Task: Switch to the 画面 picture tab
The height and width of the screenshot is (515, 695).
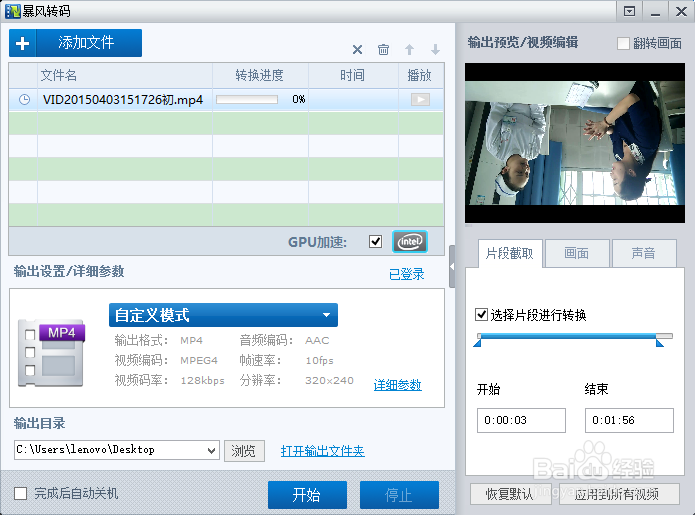Action: click(x=577, y=254)
